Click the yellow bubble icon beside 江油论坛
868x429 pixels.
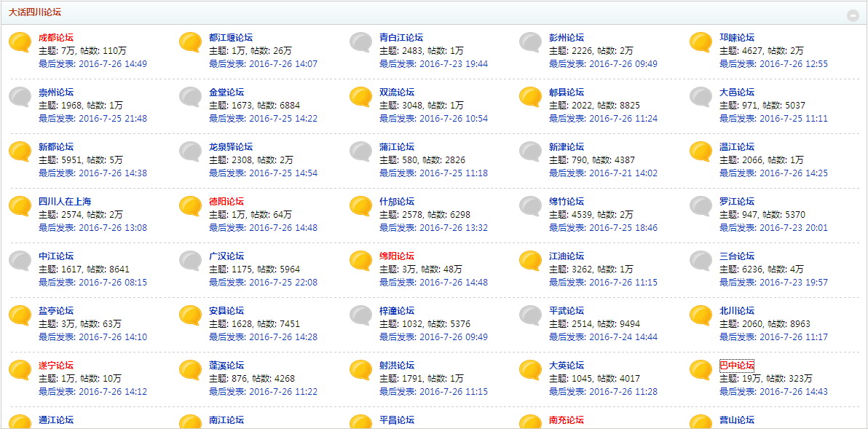click(x=530, y=261)
